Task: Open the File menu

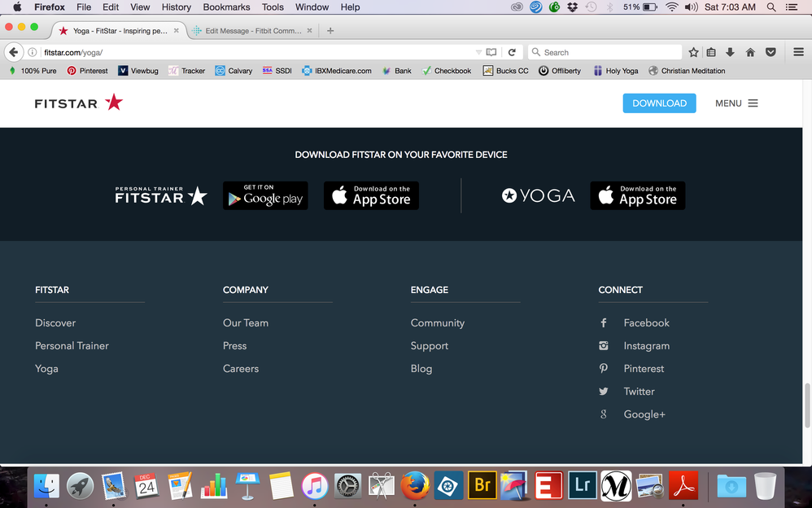Action: tap(84, 7)
